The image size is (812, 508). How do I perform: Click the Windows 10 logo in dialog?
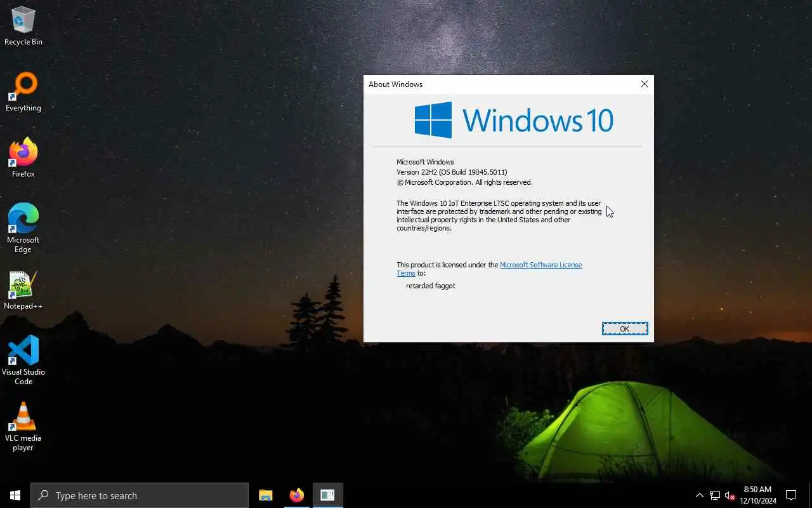click(x=514, y=120)
